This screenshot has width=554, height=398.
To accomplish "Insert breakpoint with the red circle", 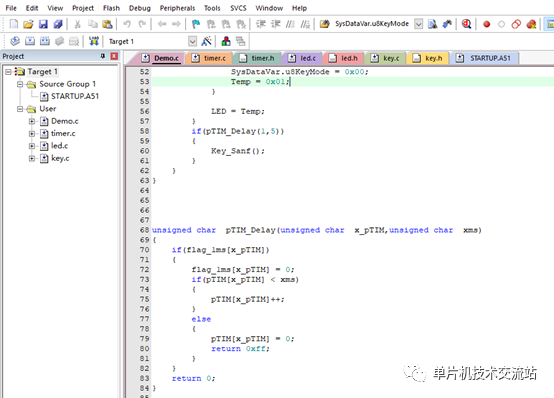I will click(x=487, y=24).
